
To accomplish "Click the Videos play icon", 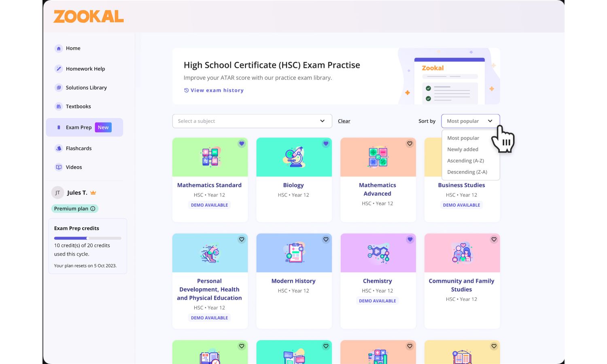I will (x=59, y=167).
